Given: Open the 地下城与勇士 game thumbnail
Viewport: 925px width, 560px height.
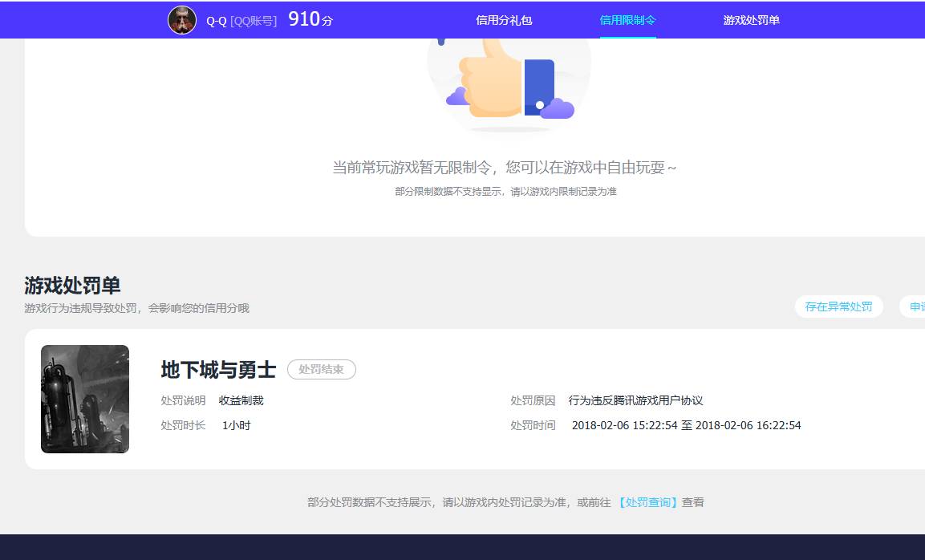Looking at the screenshot, I should pyautogui.click(x=84, y=399).
